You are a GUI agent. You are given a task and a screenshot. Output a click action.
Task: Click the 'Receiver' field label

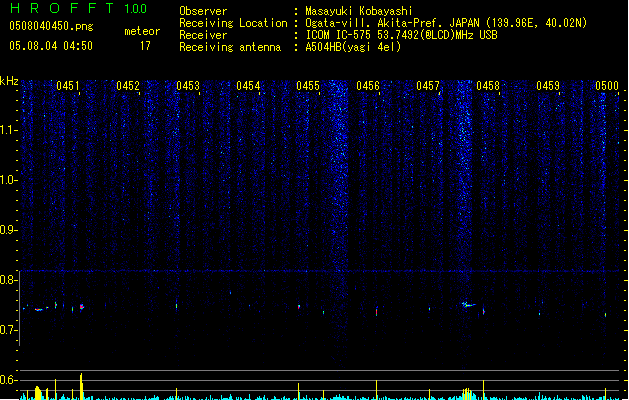203,35
